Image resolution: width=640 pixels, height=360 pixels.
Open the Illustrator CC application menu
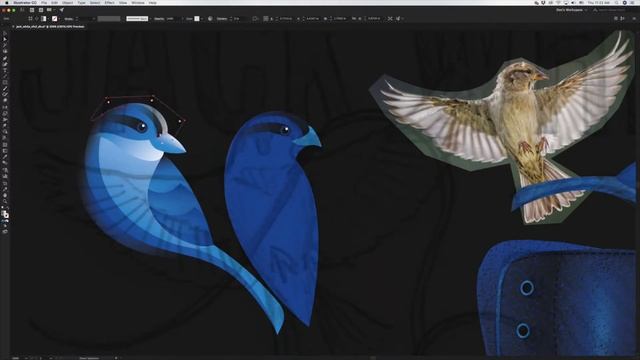pyautogui.click(x=24, y=3)
